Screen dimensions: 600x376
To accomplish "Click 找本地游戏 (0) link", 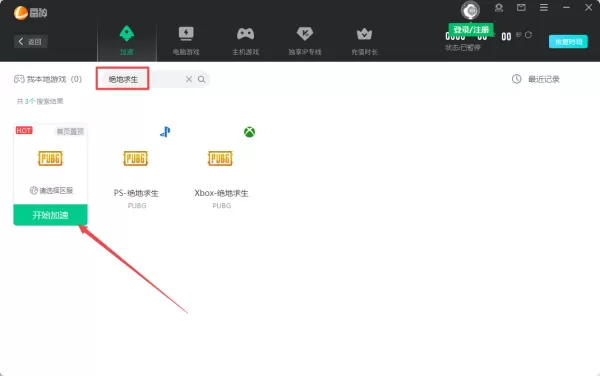I will tap(48, 79).
